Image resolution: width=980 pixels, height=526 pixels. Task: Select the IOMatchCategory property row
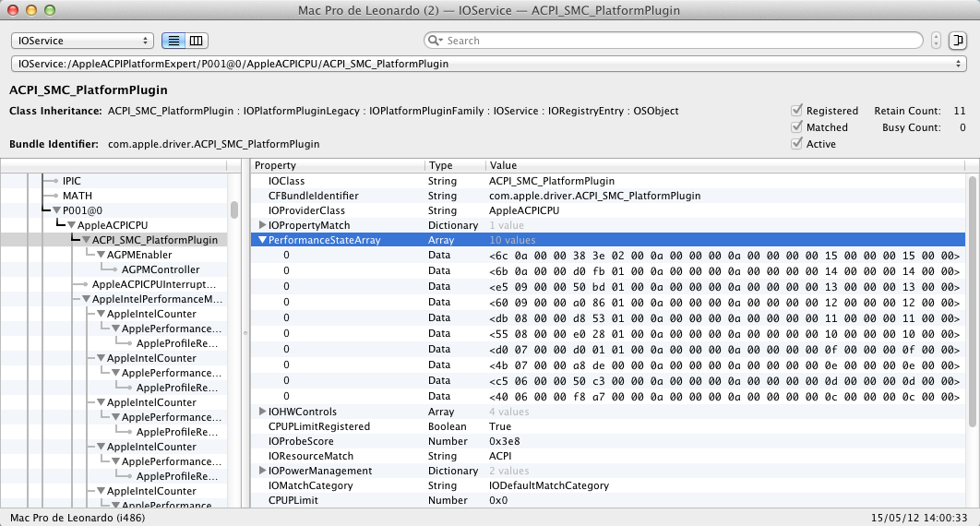608,485
